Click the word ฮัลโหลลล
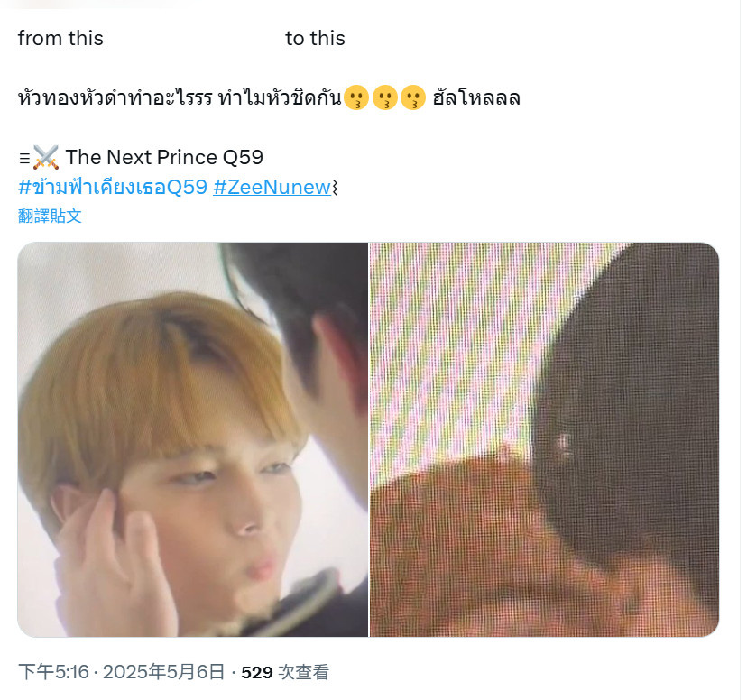The width and height of the screenshot is (747, 700). 476,97
